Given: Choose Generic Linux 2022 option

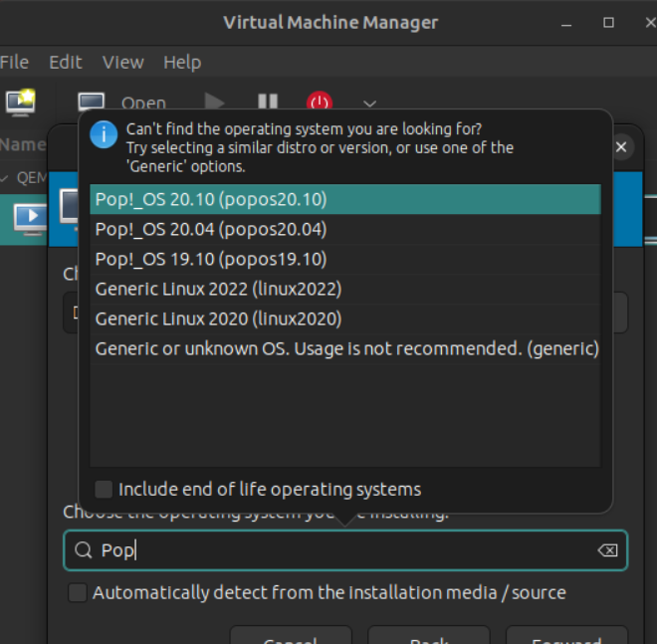Looking at the screenshot, I should (x=218, y=289).
